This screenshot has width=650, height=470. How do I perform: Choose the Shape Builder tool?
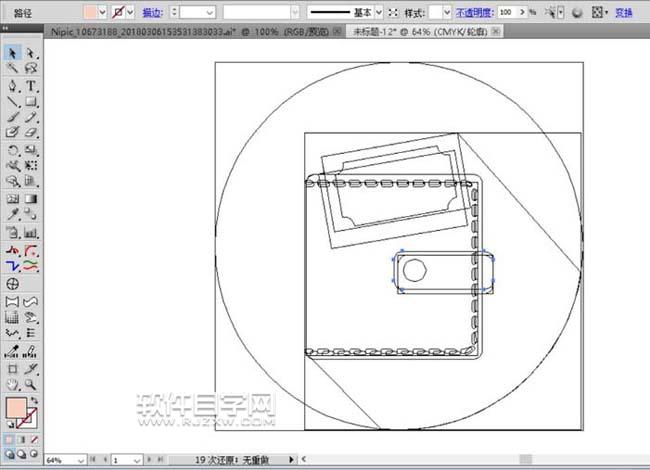point(12,181)
